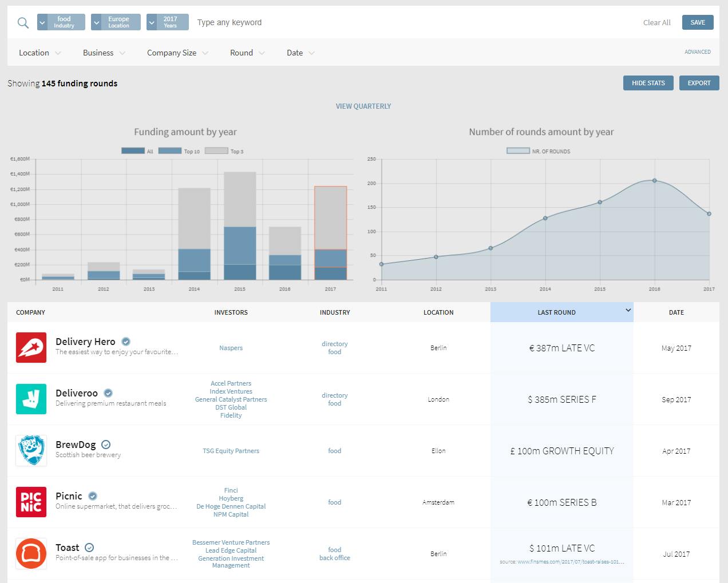Click the back office industry tag for Toast

click(335, 558)
